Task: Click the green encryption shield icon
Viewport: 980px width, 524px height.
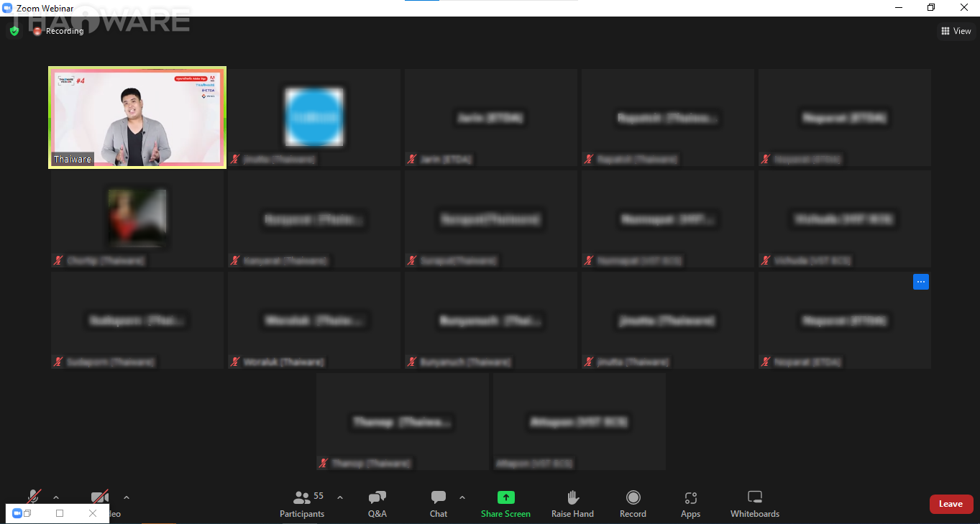Action: [14, 31]
